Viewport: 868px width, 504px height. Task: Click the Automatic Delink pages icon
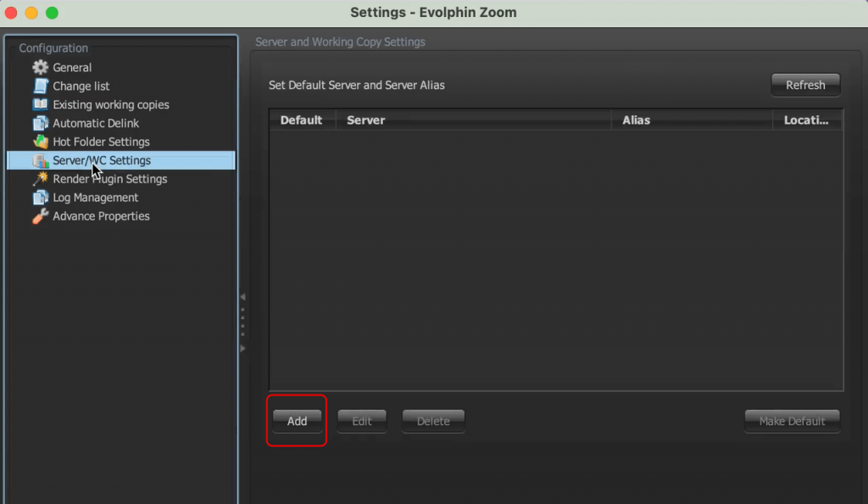(40, 123)
